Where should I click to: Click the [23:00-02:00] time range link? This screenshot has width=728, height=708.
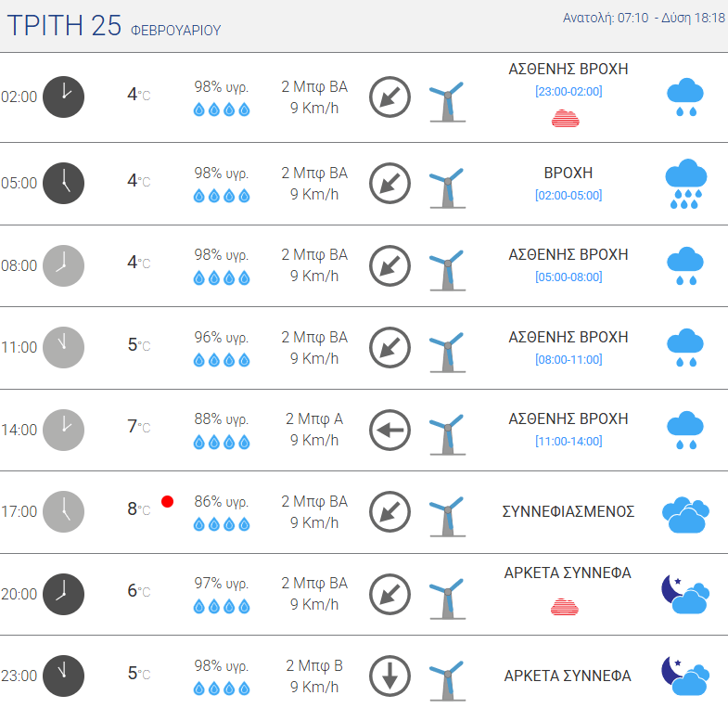click(x=568, y=91)
